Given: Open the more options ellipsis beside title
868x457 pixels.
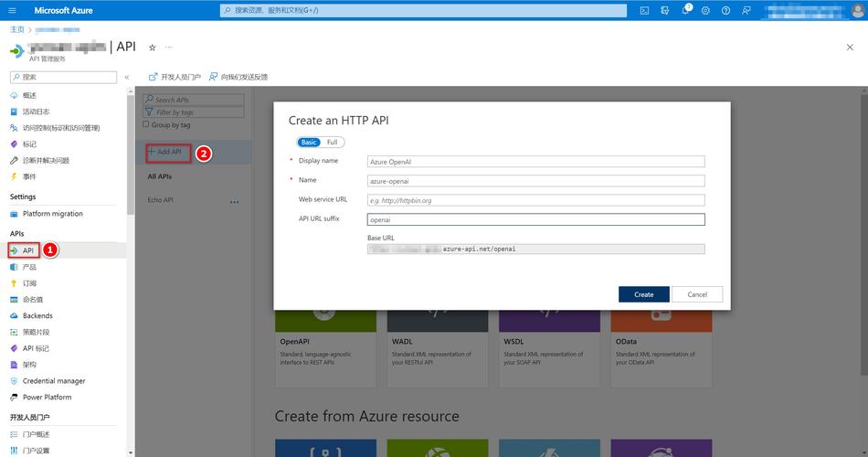Looking at the screenshot, I should (x=168, y=48).
